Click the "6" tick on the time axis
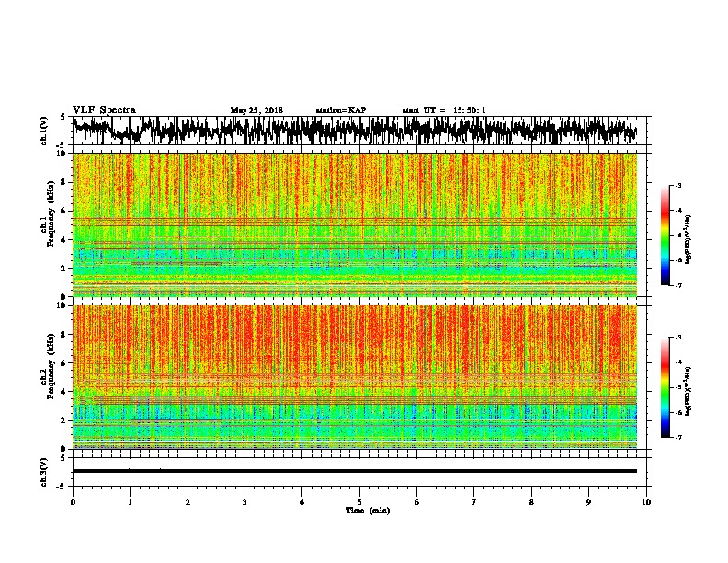728x563 pixels. click(x=417, y=502)
